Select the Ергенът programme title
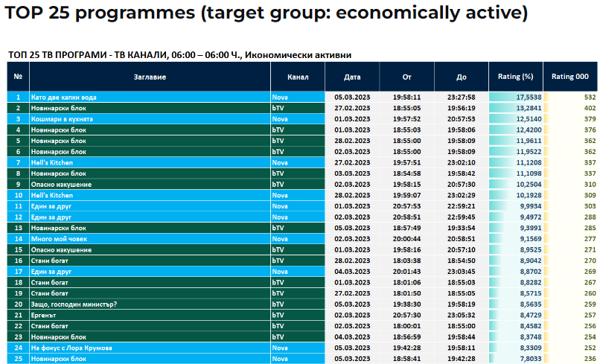The width and height of the screenshot is (600, 364). click(45, 315)
